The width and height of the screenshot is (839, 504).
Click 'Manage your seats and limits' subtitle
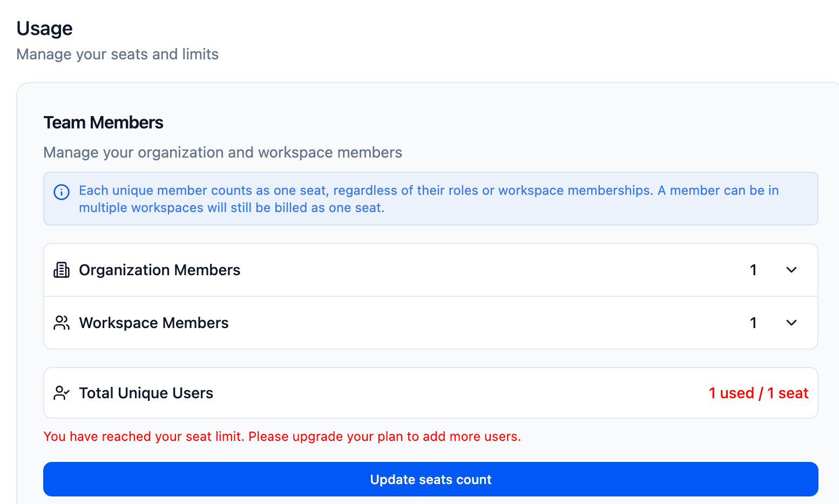click(x=118, y=54)
